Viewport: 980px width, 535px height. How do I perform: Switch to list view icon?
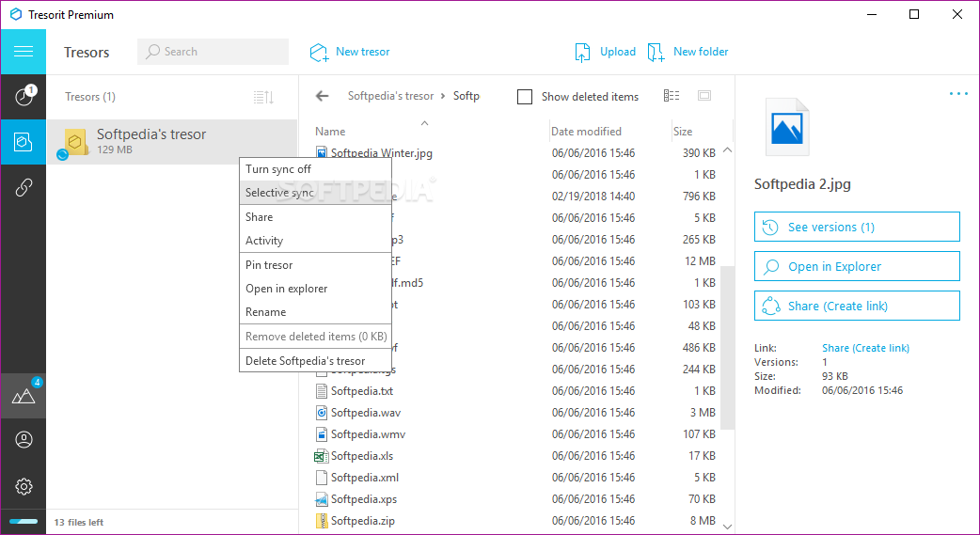pyautogui.click(x=672, y=96)
